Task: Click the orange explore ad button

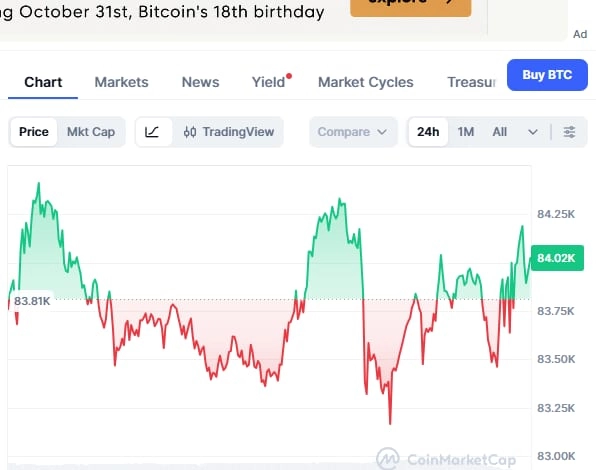Action: (411, 6)
